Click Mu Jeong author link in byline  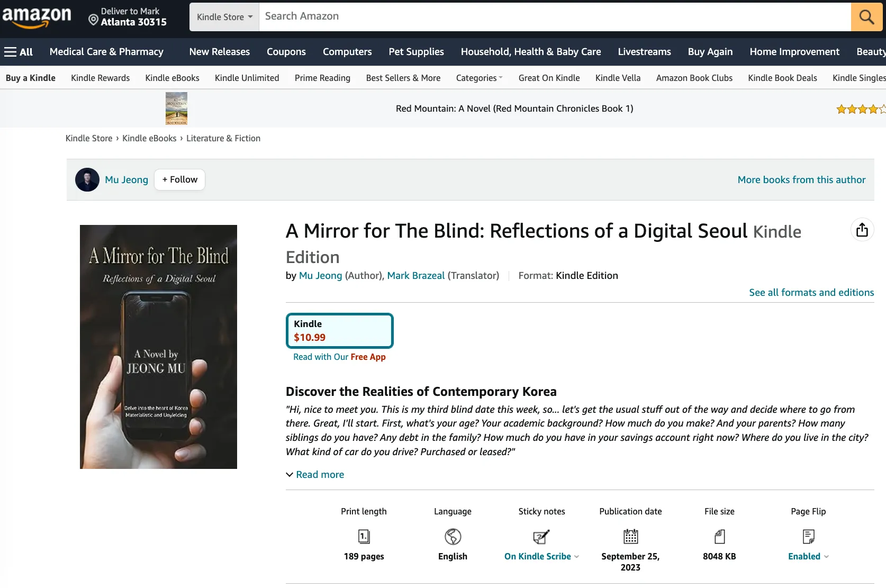pos(321,276)
